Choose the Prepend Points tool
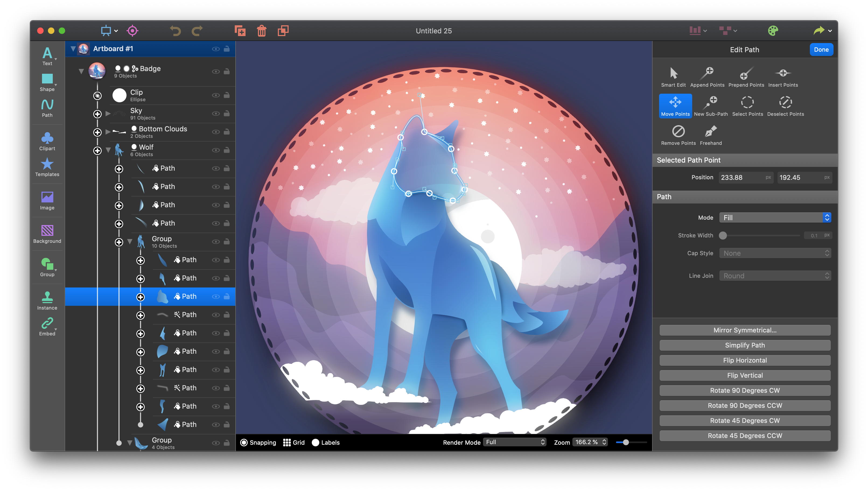Screen dimensions: 868x491 [746, 77]
